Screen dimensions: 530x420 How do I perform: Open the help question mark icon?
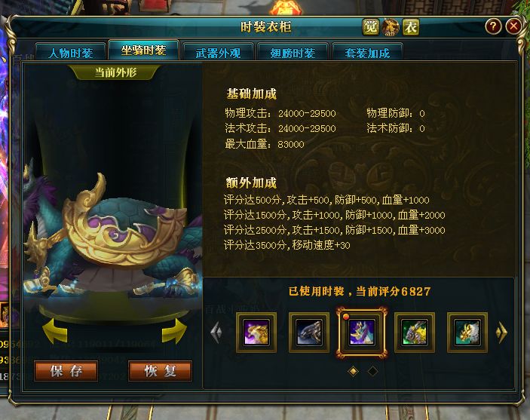[x=493, y=26]
